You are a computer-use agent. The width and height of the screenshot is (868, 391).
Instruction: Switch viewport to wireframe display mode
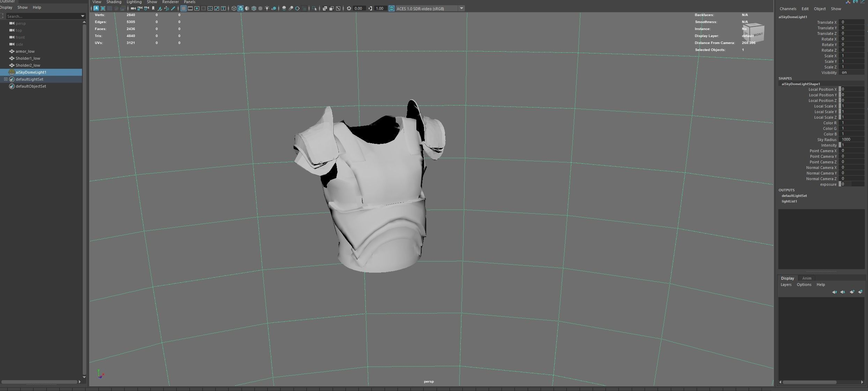234,8
